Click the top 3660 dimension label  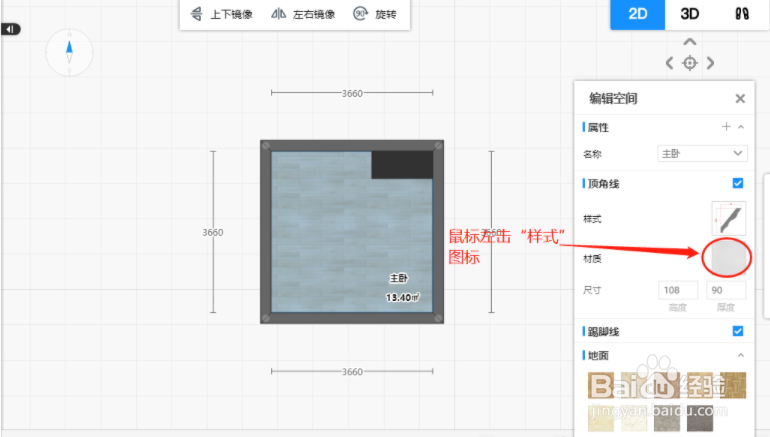(x=352, y=93)
